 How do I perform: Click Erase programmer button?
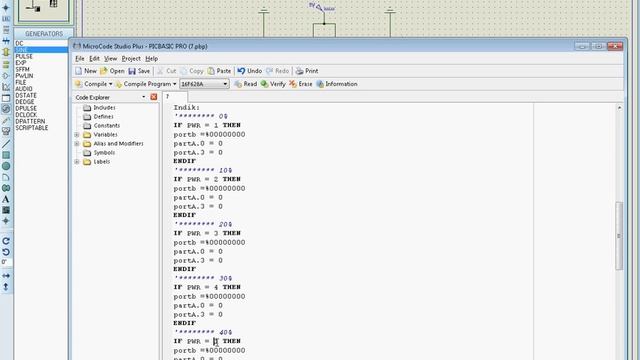point(301,84)
